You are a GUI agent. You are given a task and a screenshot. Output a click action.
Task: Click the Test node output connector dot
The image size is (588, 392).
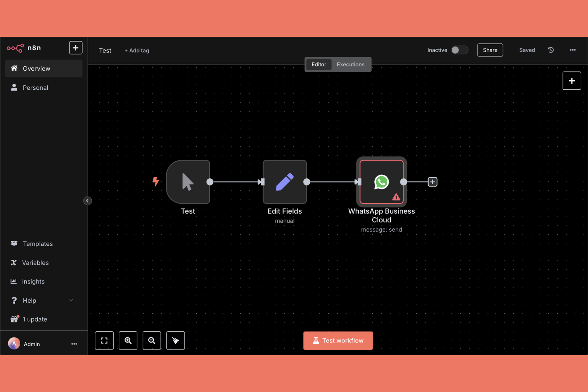(x=210, y=182)
